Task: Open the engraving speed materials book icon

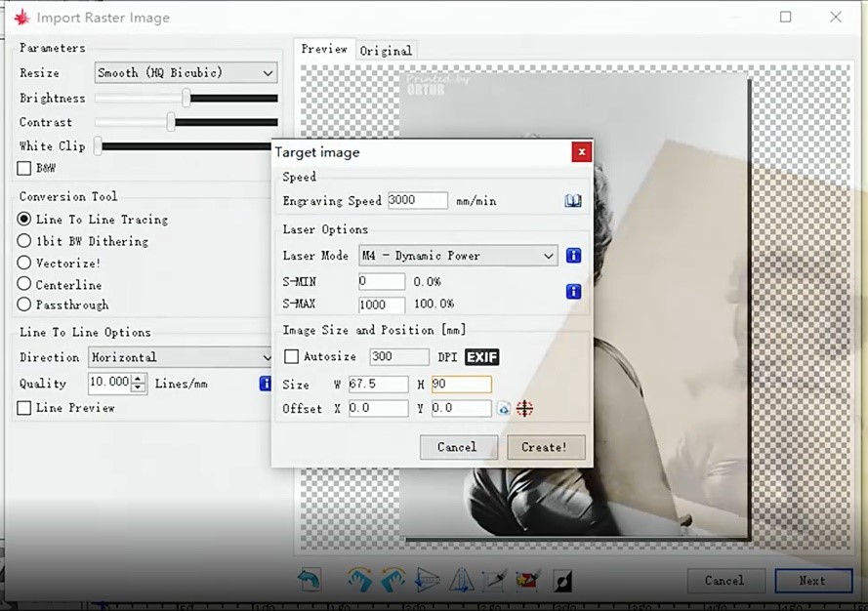Action: click(x=573, y=201)
